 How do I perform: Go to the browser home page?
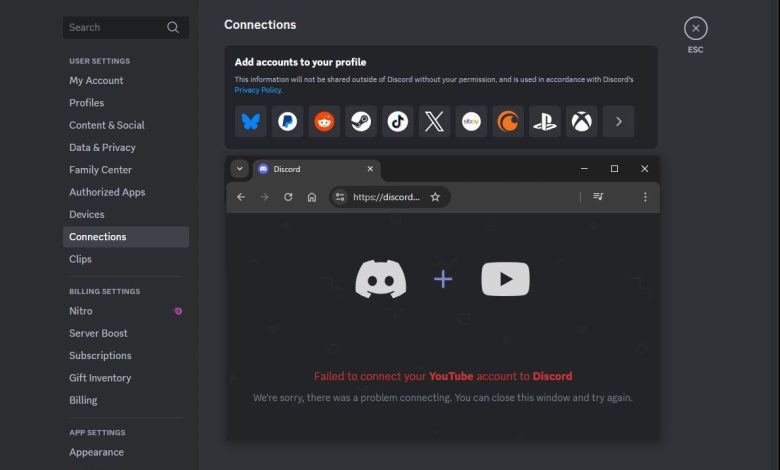click(x=312, y=197)
